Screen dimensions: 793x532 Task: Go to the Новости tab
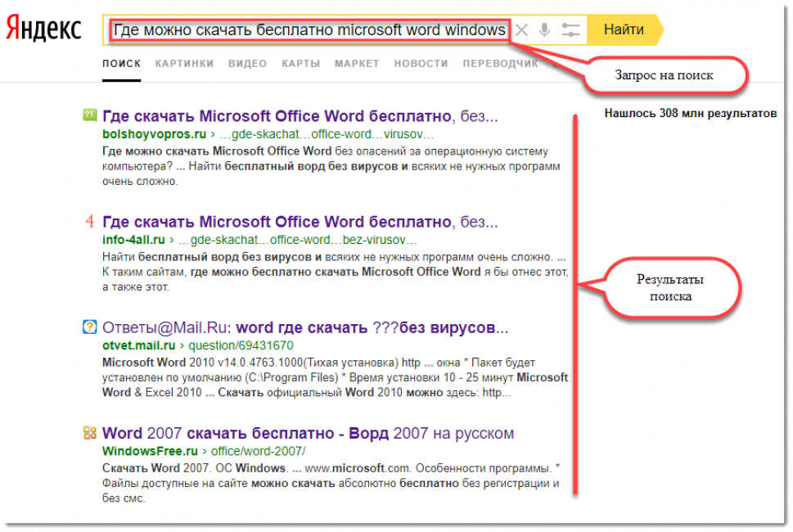(x=421, y=64)
